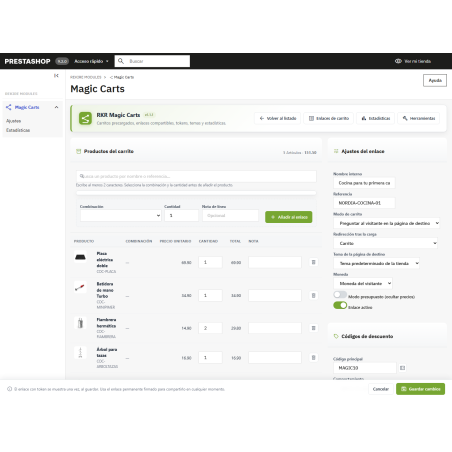Focus quantity field for Fiambrera hermética

pyautogui.click(x=210, y=328)
